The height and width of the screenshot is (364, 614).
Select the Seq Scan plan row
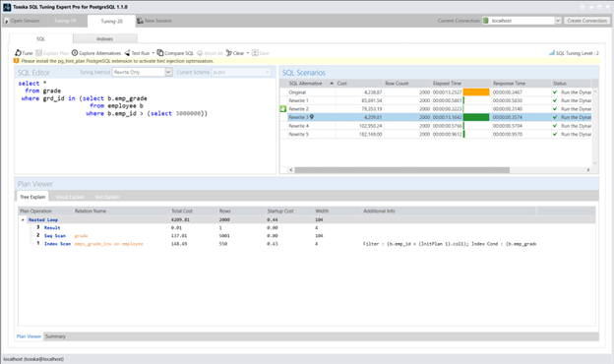pos(307,236)
